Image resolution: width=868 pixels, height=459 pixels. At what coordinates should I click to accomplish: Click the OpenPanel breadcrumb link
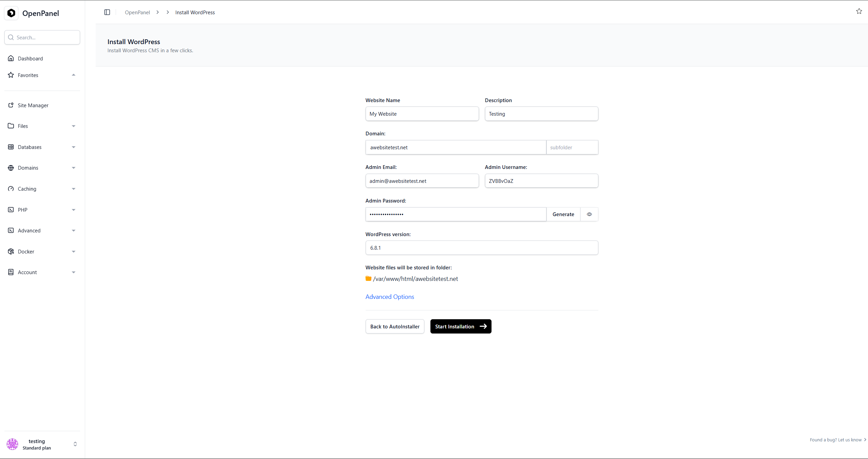click(x=137, y=12)
